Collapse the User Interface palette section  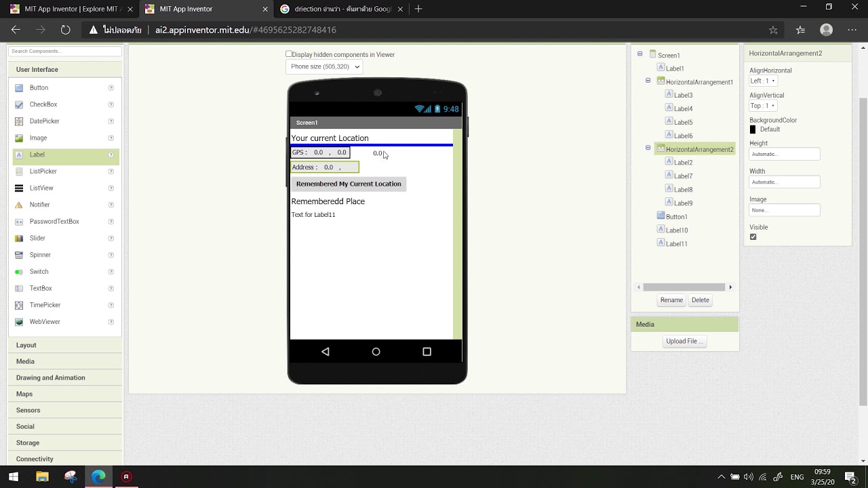point(65,69)
